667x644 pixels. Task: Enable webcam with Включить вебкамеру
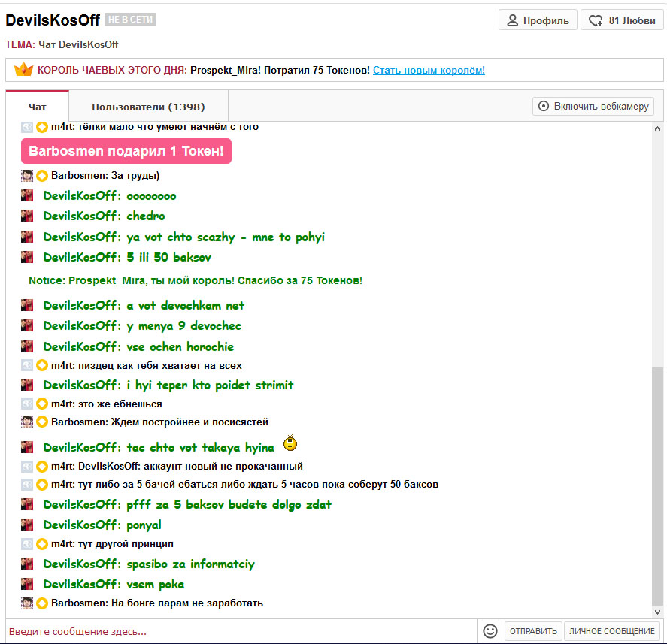click(593, 107)
